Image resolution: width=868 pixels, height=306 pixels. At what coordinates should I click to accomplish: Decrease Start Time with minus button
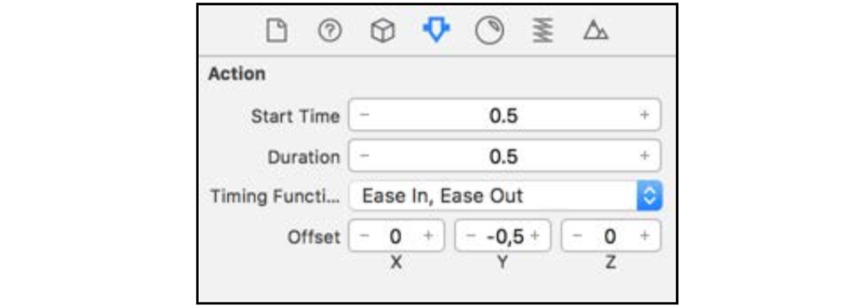tap(364, 115)
